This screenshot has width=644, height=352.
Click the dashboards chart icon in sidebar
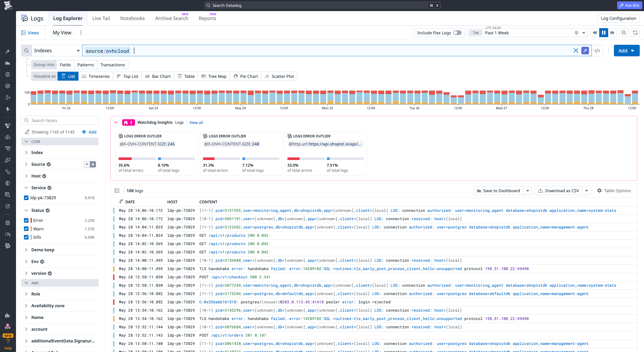click(x=8, y=63)
